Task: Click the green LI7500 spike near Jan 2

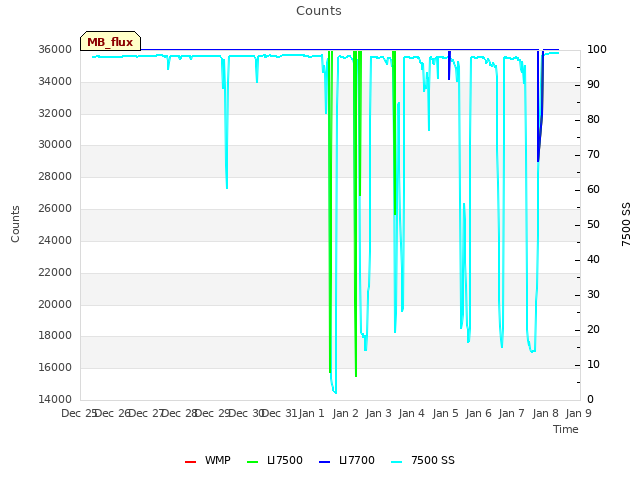Action: pyautogui.click(x=356, y=212)
